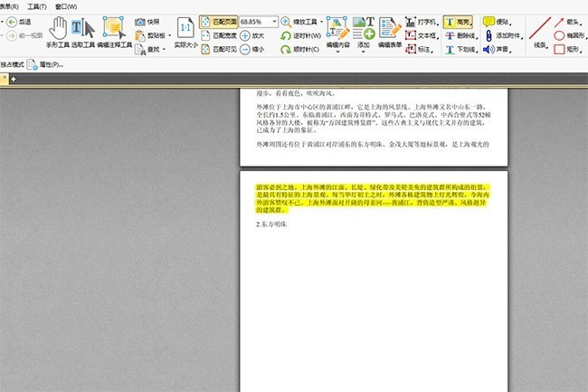Screen dimensions: 588x392
Task: Open the 窗口(W) menu
Action: (x=66, y=6)
